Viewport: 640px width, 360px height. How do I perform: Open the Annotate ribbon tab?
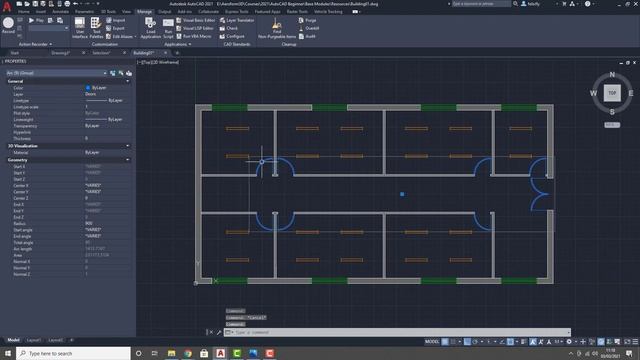coord(60,12)
